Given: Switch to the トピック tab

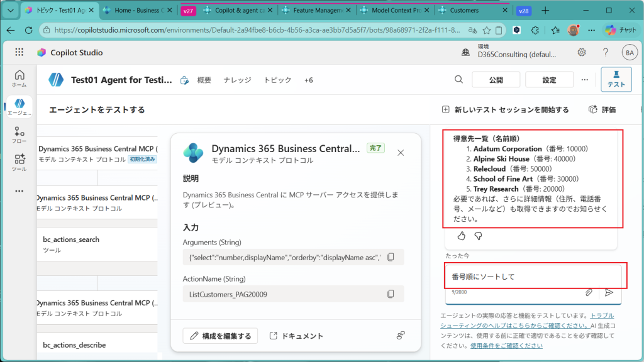Looking at the screenshot, I should click(x=277, y=80).
